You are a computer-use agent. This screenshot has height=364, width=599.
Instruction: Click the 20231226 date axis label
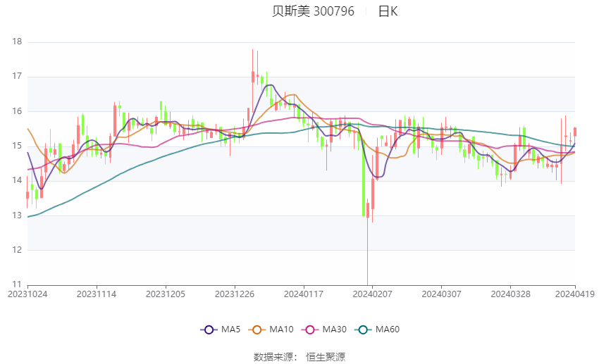coord(235,294)
